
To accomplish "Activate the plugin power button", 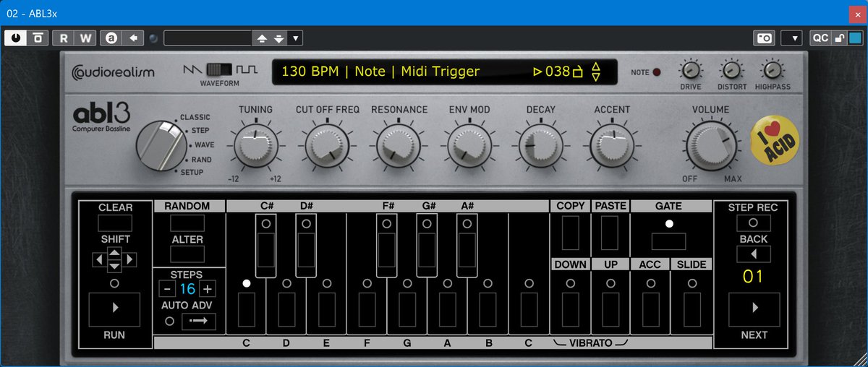I will point(14,38).
